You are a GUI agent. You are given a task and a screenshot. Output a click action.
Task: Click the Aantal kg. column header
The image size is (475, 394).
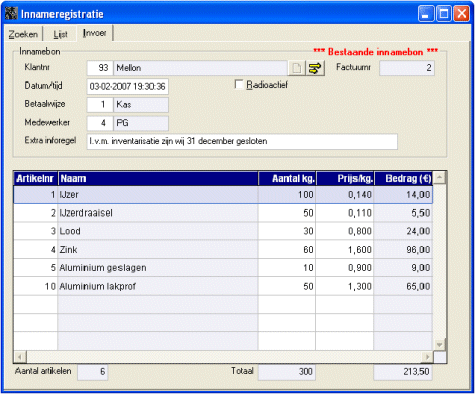(x=287, y=179)
